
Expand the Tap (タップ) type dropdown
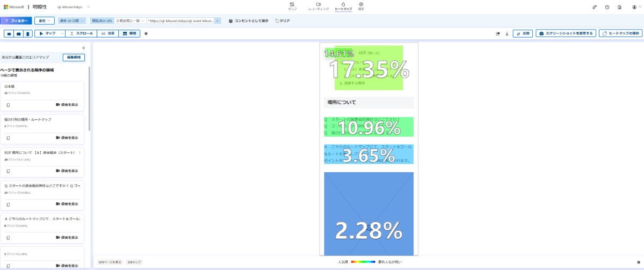(62, 33)
